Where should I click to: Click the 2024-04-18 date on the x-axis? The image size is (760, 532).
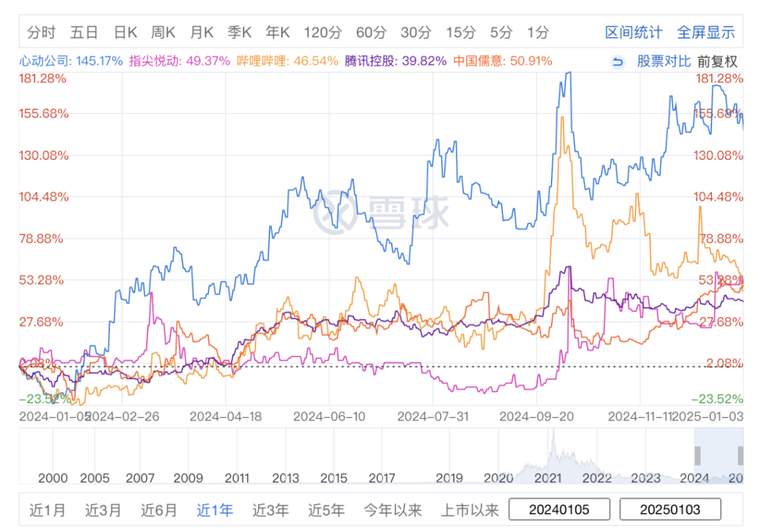click(x=225, y=417)
